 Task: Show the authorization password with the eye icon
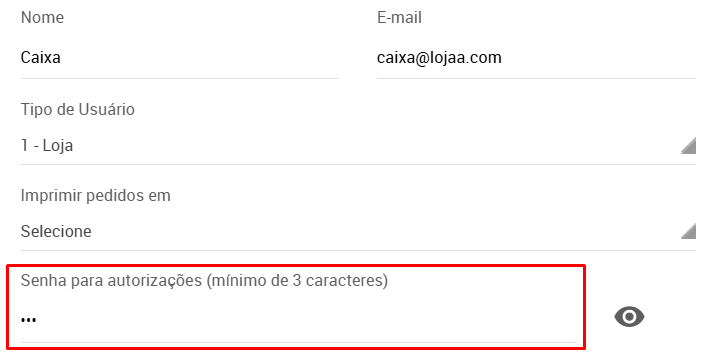[x=629, y=317]
